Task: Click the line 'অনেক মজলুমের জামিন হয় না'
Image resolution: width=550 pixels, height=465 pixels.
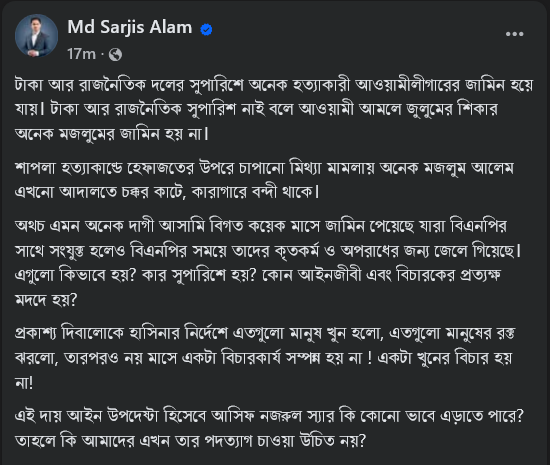Action: 112,134
